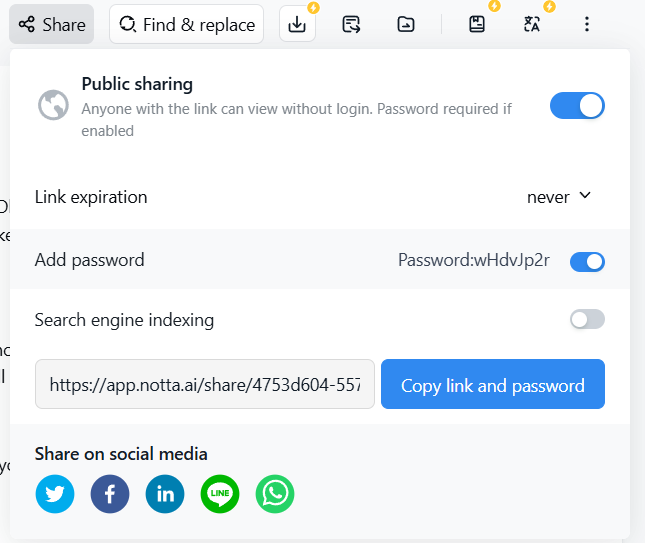Share on LinkedIn
This screenshot has width=645, height=543.
(165, 494)
